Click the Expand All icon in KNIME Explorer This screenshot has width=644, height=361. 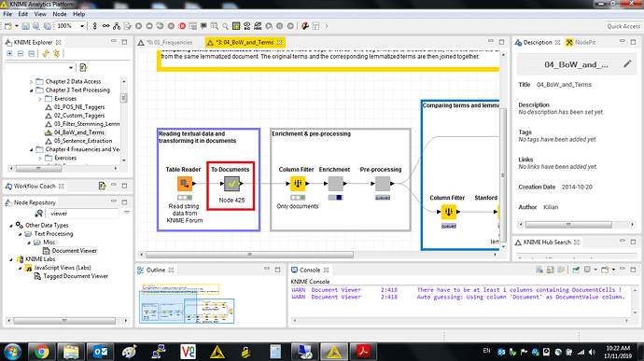(x=9, y=53)
